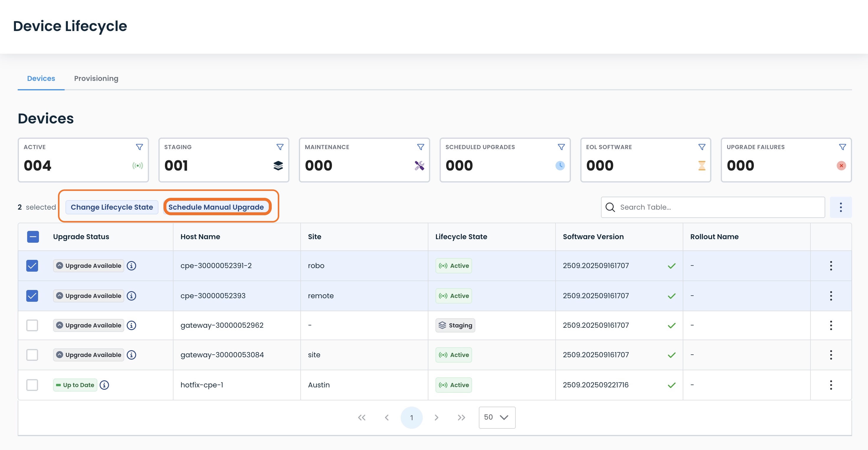This screenshot has width=868, height=450.
Task: Focus the Search Table input field
Action: (713, 207)
